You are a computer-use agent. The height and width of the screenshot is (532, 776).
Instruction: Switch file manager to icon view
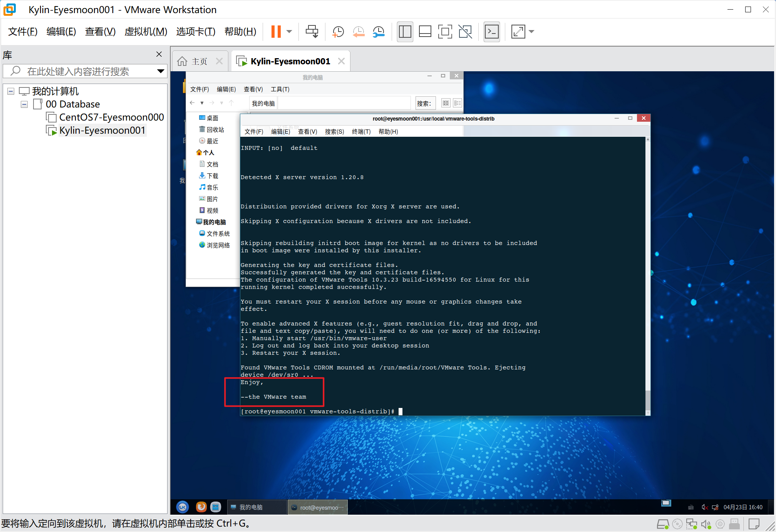pyautogui.click(x=446, y=103)
